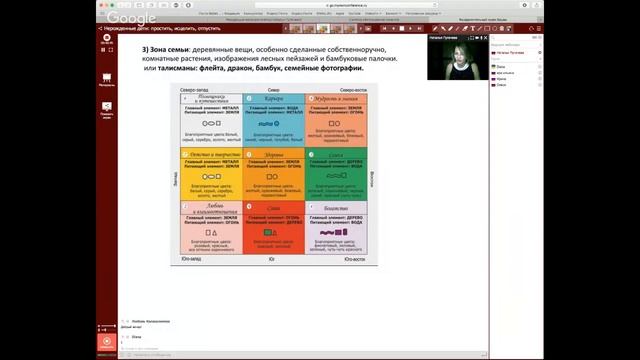
Task: Open the menu icon at far right of toolbar
Action: (x=538, y=29)
